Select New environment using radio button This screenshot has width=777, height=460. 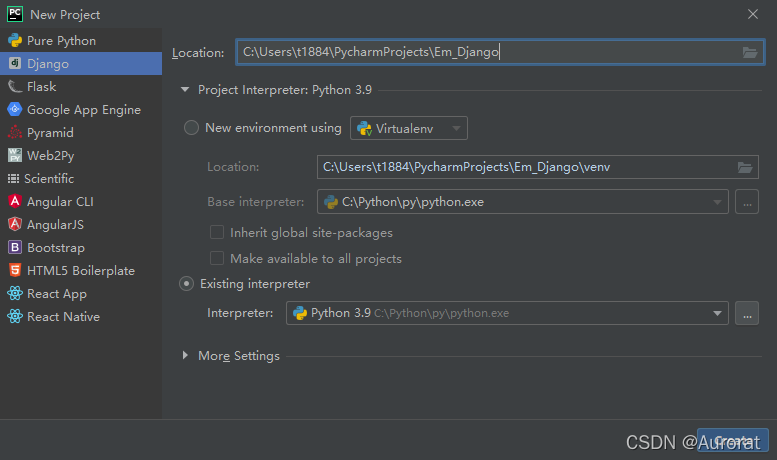tap(191, 128)
